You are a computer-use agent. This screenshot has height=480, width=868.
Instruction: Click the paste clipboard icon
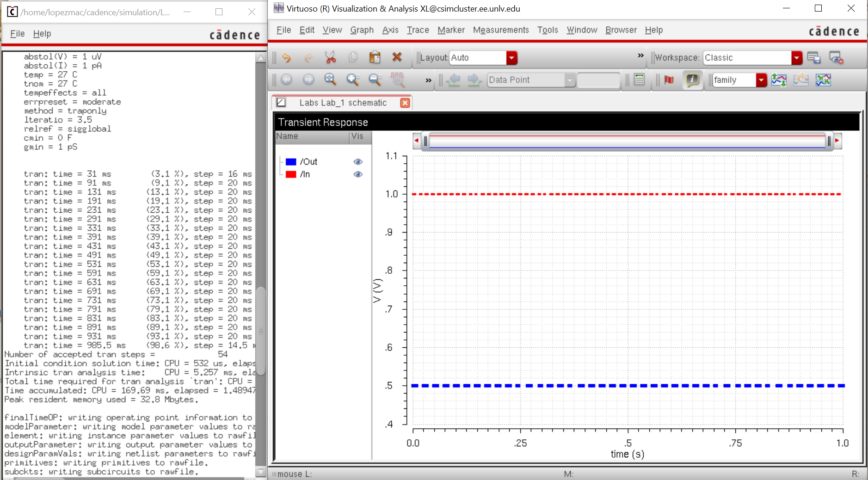(375, 57)
